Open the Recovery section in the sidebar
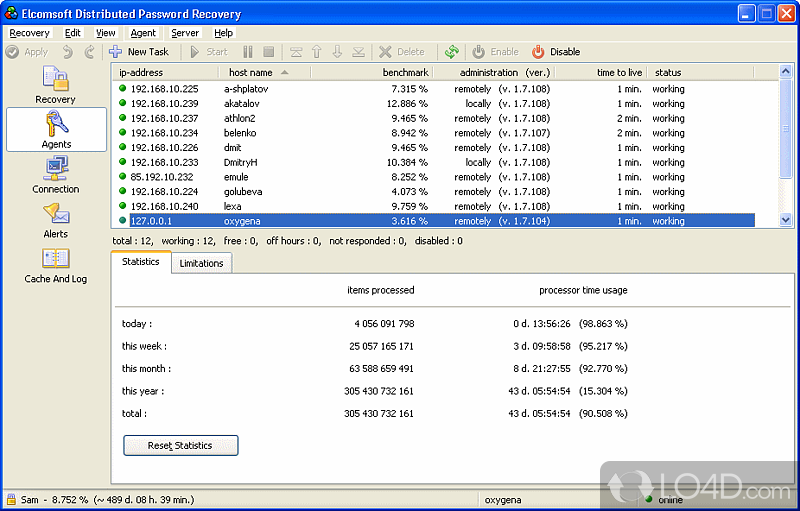Viewport: 800px width, 511px height. point(55,86)
